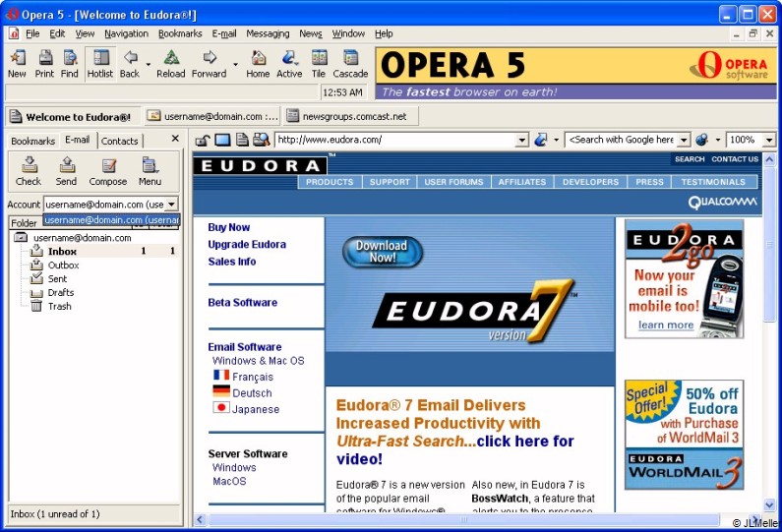Close the hotlist panel with X
This screenshot has width=782, height=532.
175,138
